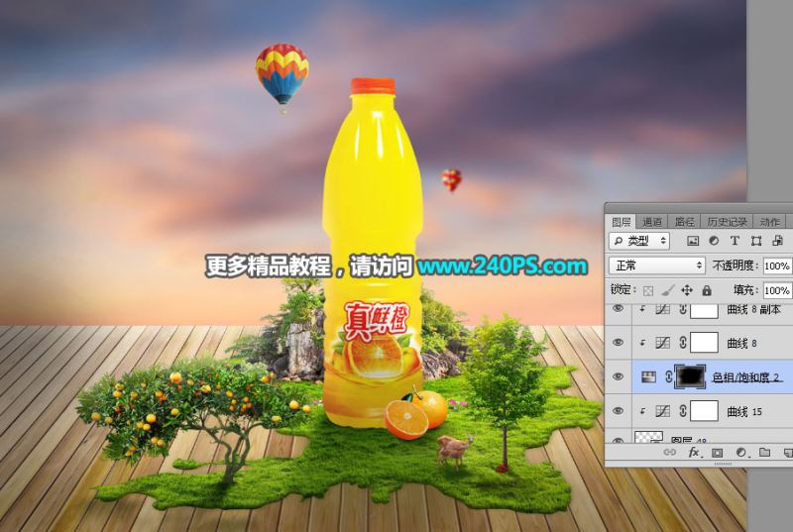Filter layers by pixel image type
This screenshot has width=793, height=532.
pos(692,241)
